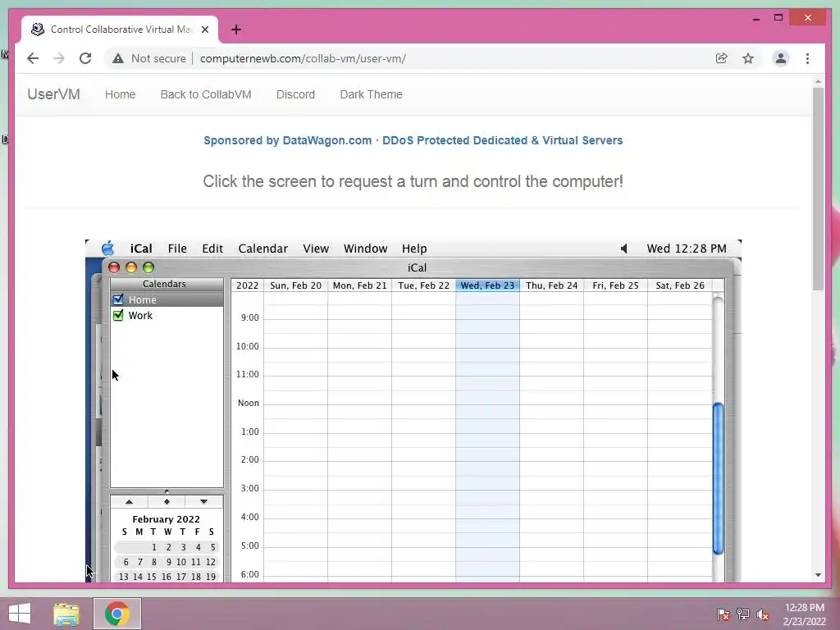Viewport: 840px width, 630px height.
Task: Click Thu, Feb 24 column header
Action: [552, 285]
